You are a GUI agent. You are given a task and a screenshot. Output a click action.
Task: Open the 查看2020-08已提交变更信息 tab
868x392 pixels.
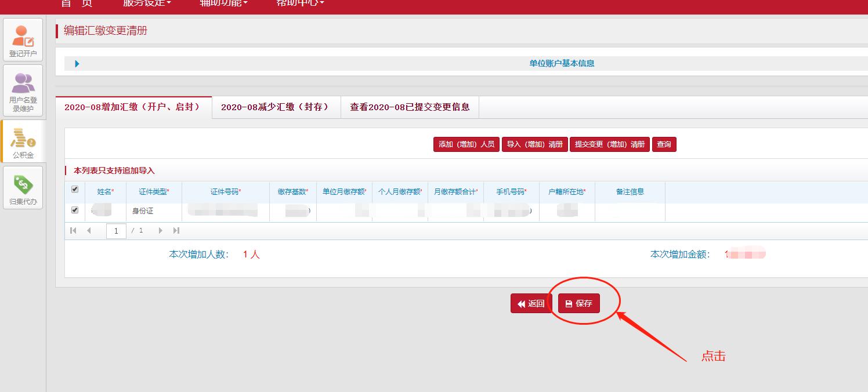[410, 107]
